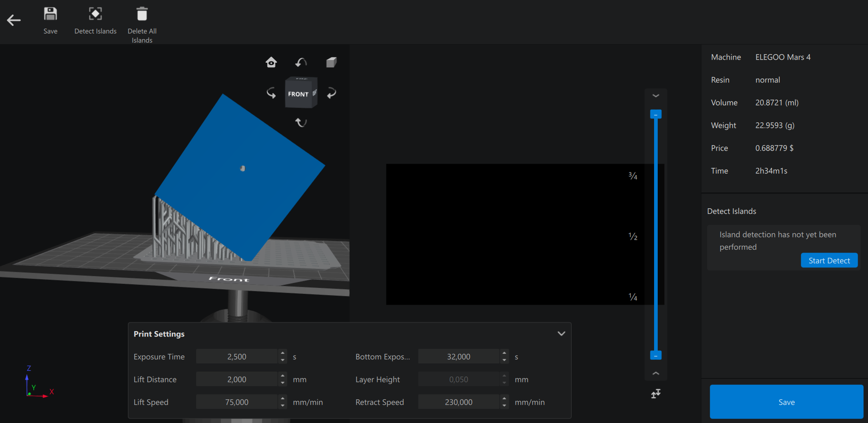Collapse the Print Settings panel

coord(561,333)
